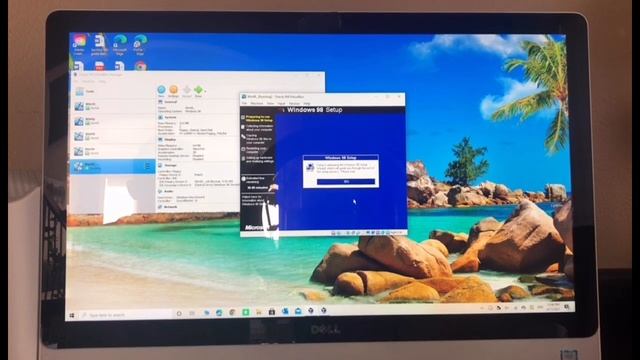Click OK in the Windows 98 Setup dialog
This screenshot has width=640, height=360.
click(346, 182)
